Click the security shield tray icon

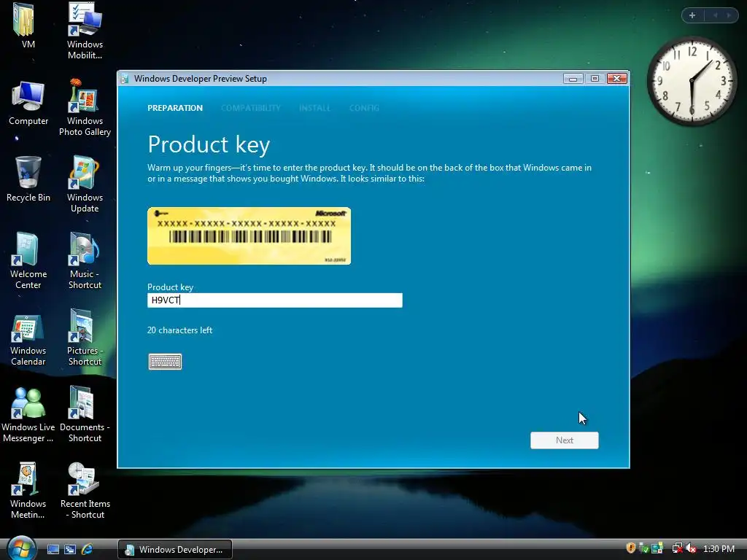pyautogui.click(x=631, y=548)
